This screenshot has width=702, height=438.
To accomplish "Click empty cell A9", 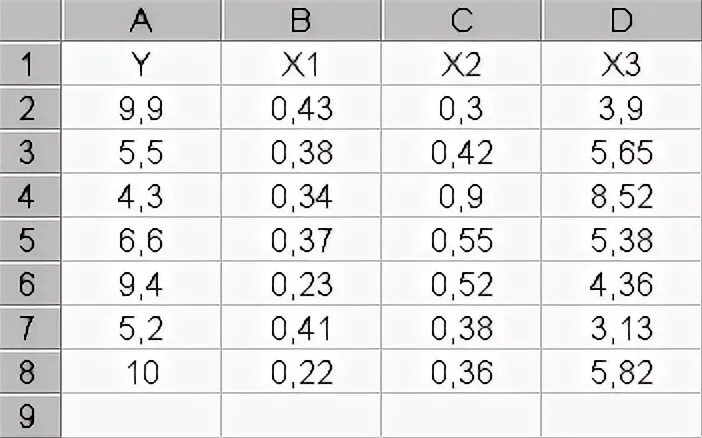I will click(141, 416).
